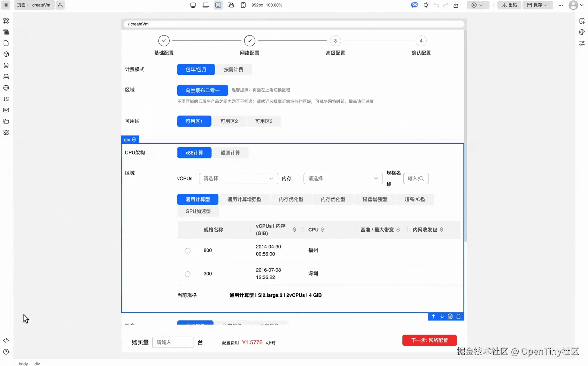The height and width of the screenshot is (366, 588).
Task: Copy the selected div with duplicate icon
Action: [x=450, y=317]
